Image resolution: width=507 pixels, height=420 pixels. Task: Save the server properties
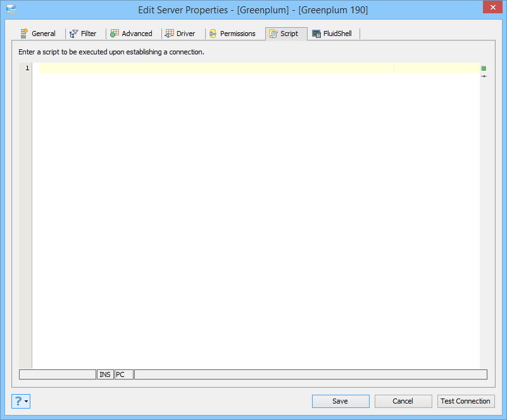pyautogui.click(x=341, y=401)
